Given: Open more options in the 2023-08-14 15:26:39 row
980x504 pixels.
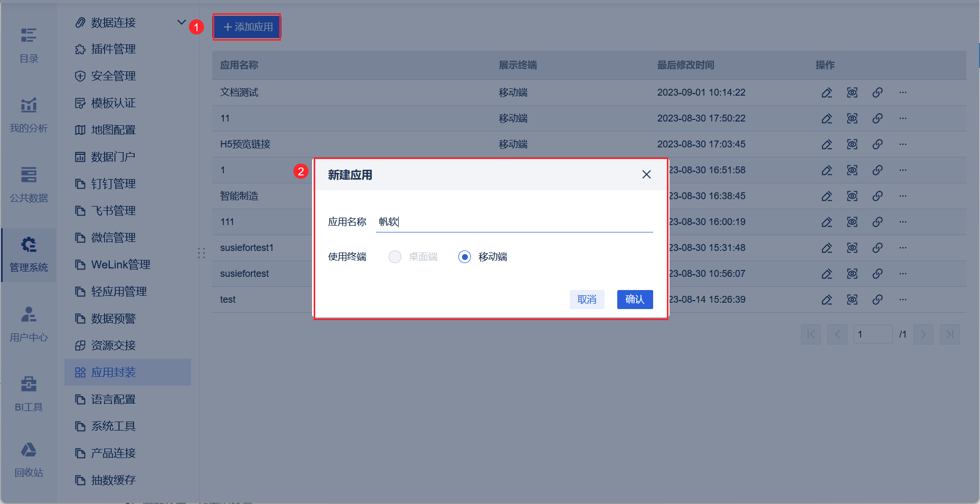Looking at the screenshot, I should pos(903,300).
